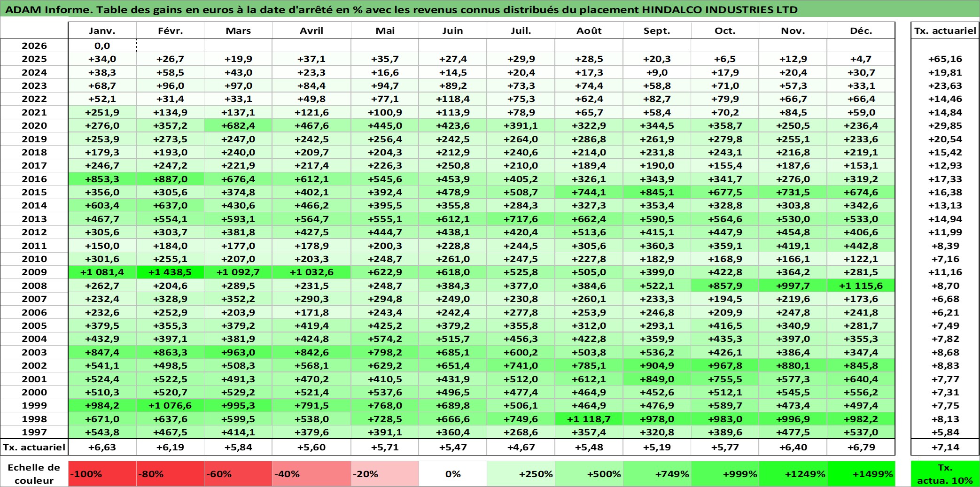This screenshot has width=980, height=487.
Task: Select the -80% color scale swatch
Action: coord(170,474)
